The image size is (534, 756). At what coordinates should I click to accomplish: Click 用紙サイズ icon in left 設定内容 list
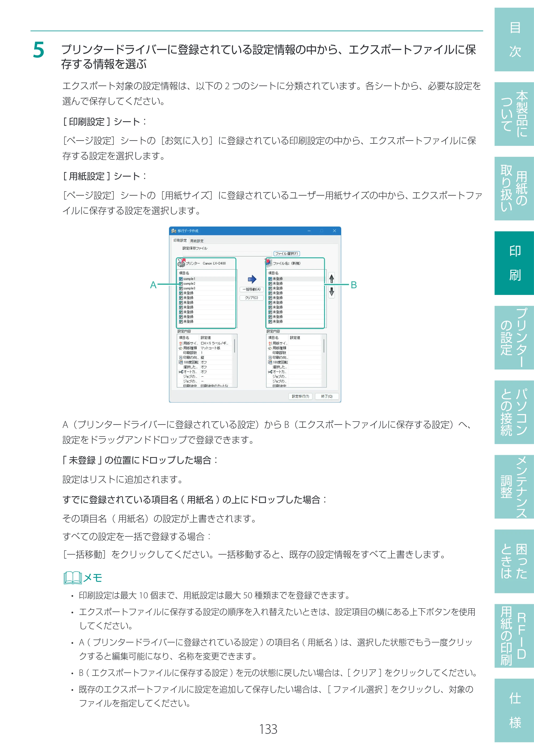(x=181, y=344)
